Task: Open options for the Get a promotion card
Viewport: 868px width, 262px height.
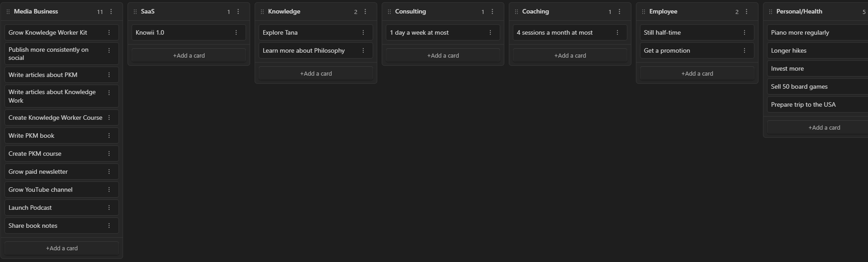Action: [745, 50]
